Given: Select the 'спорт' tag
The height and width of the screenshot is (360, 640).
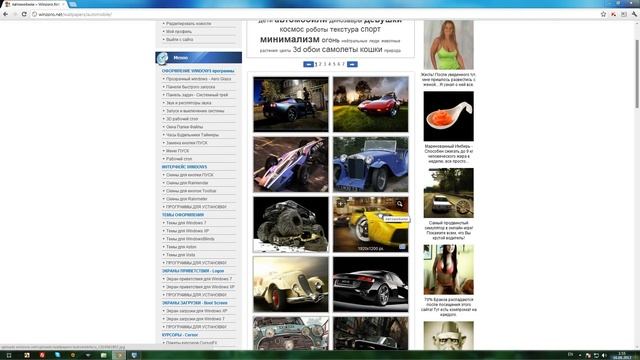Looking at the screenshot, I should point(370,29).
